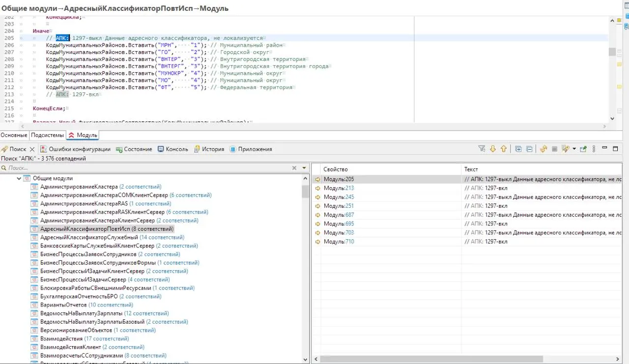Viewport: 629px width, 364px height.
Task: Close the Поиск view tab
Action: 32,149
